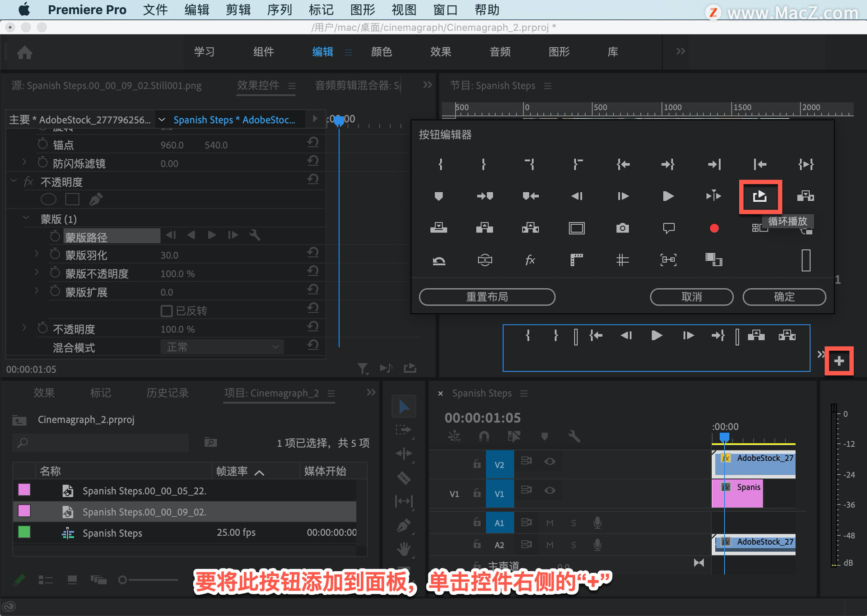
Task: Select the free draw bezier mask pen
Action: [x=96, y=199]
